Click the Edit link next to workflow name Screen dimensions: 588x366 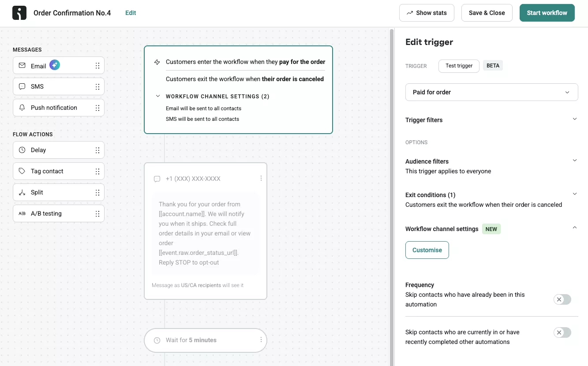pyautogui.click(x=131, y=13)
